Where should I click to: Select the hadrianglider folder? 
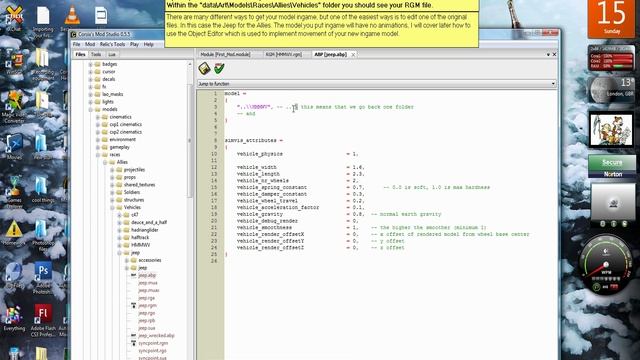click(144, 230)
